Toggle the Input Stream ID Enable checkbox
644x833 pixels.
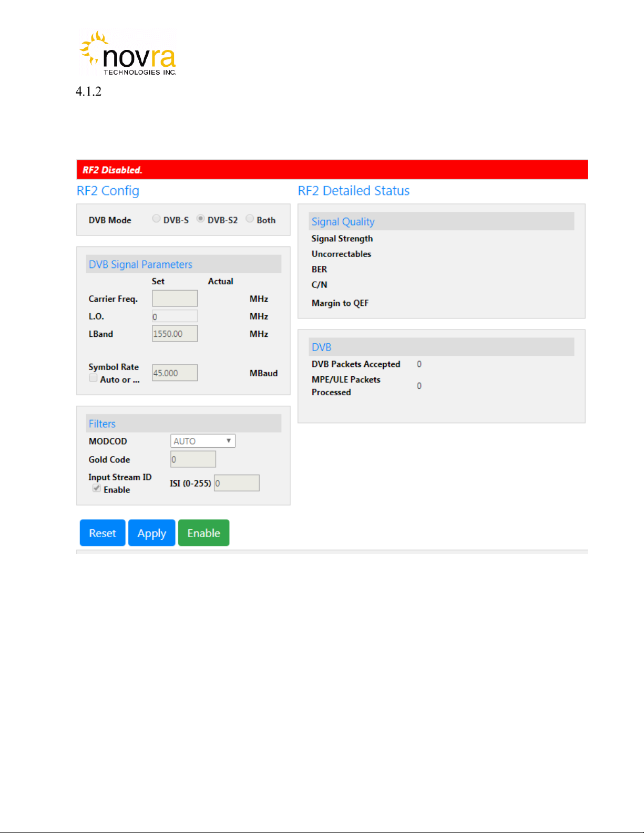(x=97, y=488)
